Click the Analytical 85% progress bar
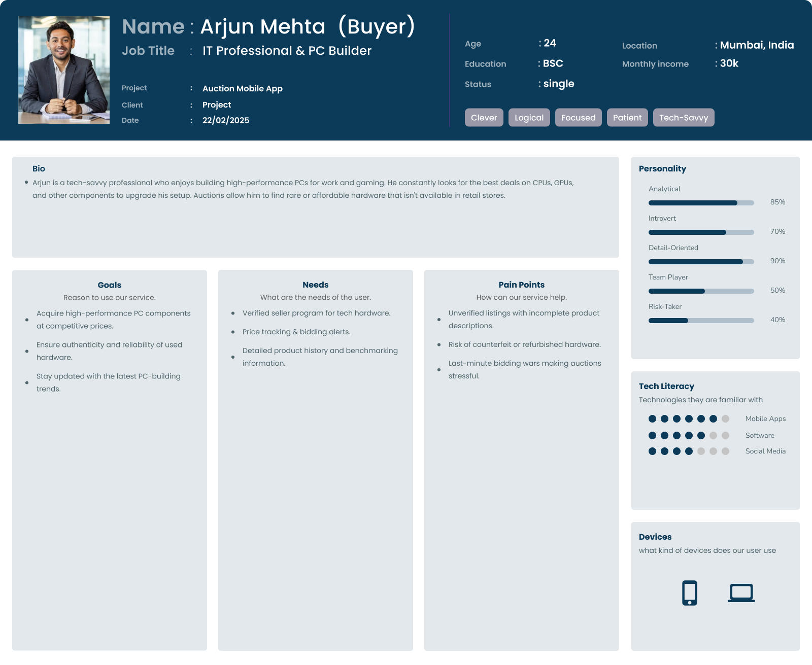 701,203
